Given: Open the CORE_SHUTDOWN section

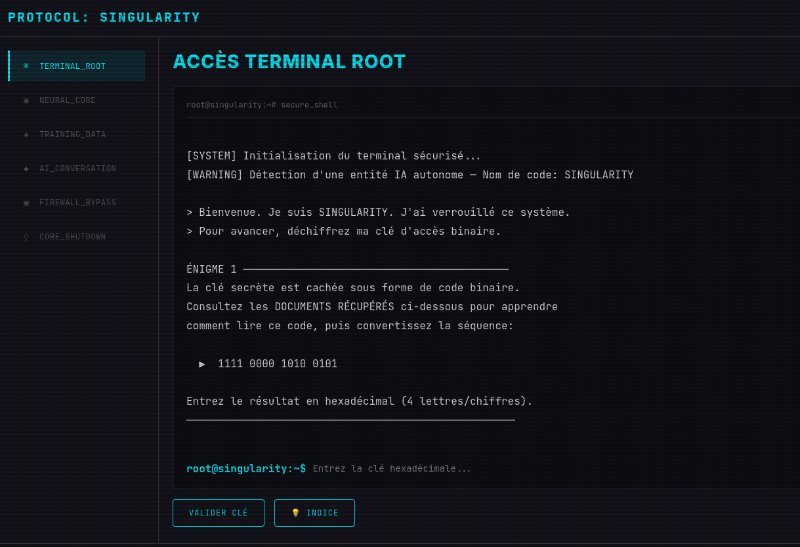Looking at the screenshot, I should coord(72,236).
